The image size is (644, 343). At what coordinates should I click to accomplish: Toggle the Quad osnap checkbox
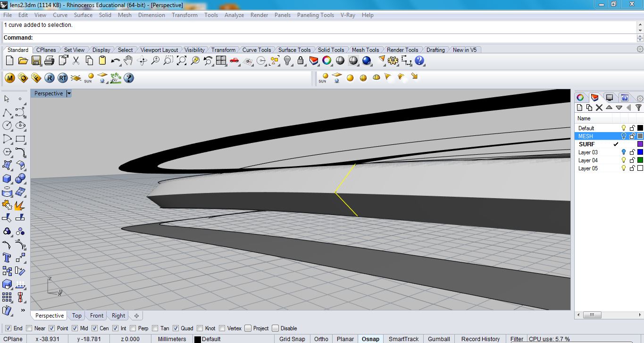tap(176, 328)
